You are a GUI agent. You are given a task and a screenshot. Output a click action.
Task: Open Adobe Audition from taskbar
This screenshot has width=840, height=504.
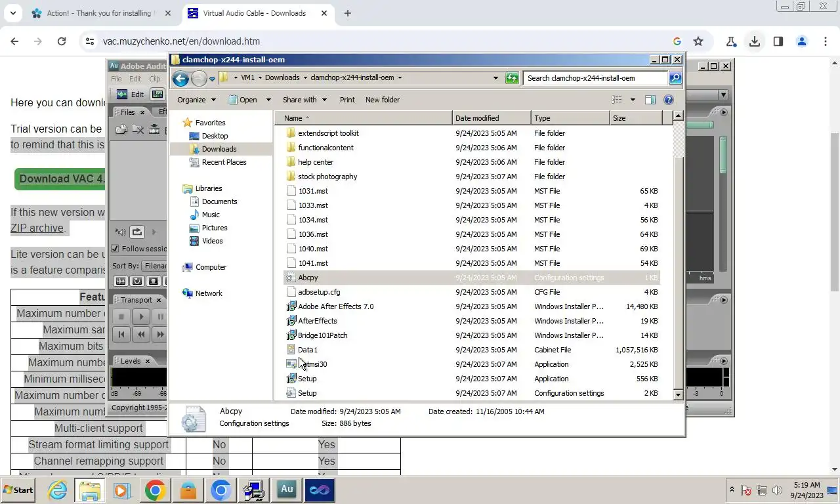287,490
